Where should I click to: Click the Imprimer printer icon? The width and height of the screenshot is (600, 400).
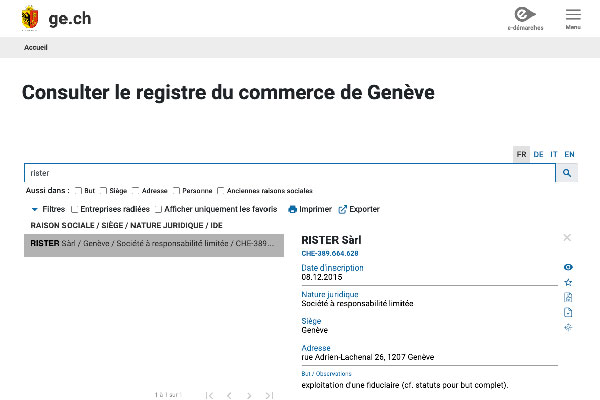click(292, 209)
